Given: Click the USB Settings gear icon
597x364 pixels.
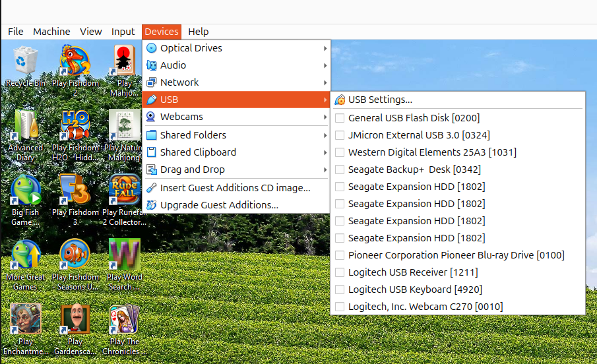Looking at the screenshot, I should pos(340,100).
